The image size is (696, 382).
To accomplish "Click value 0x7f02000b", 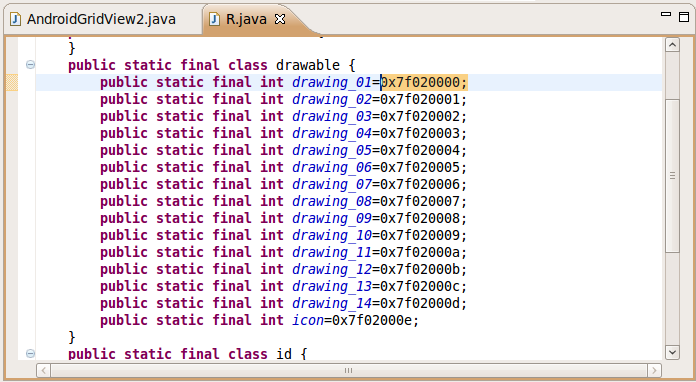I will pos(420,269).
